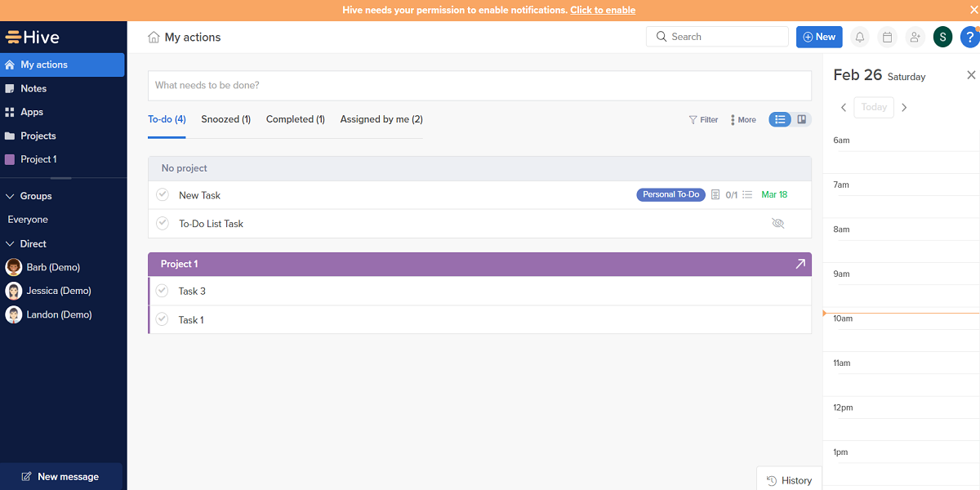The height and width of the screenshot is (490, 980).
Task: Open the user avatar S menu
Action: (x=942, y=37)
